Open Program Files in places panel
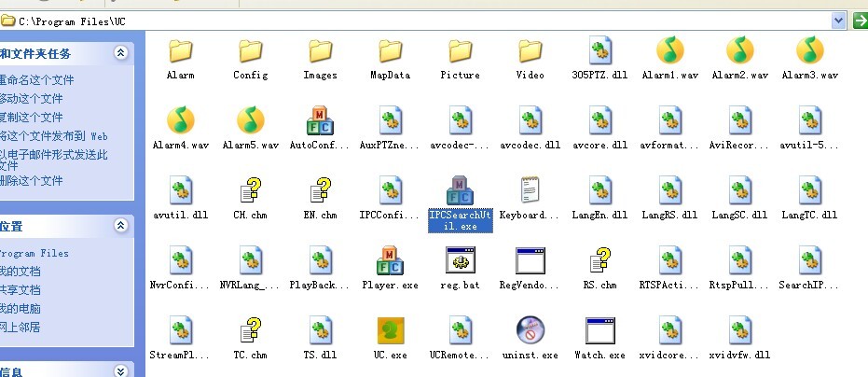Viewport: 868px width, 377px height. (x=34, y=254)
